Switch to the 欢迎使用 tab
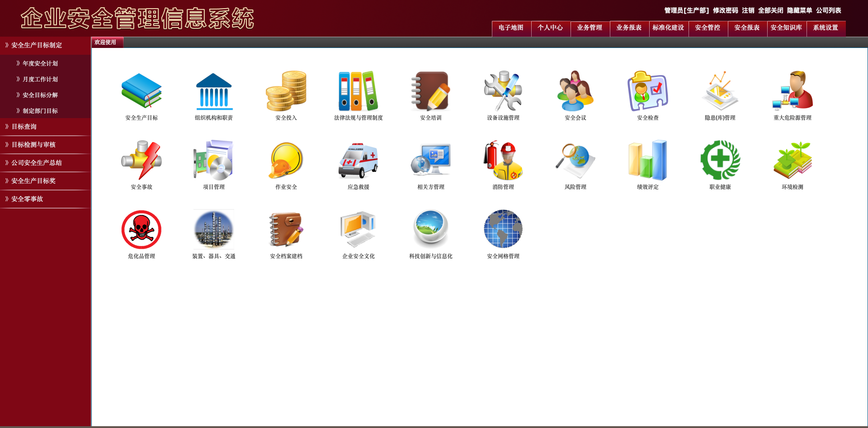868x428 pixels. click(x=105, y=43)
